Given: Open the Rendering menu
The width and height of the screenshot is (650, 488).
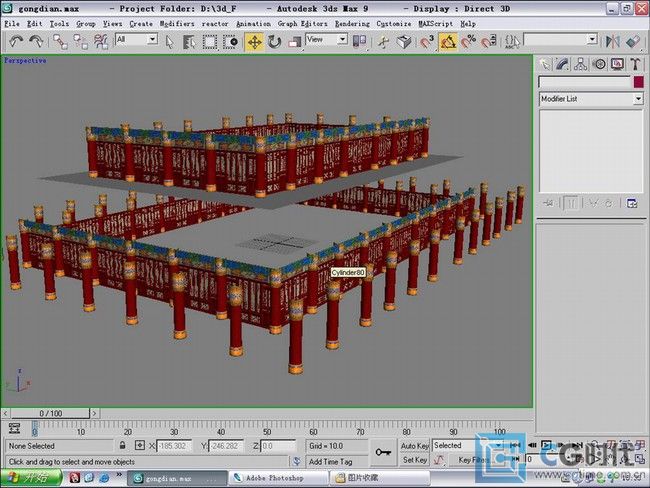Looking at the screenshot, I should [x=352, y=24].
